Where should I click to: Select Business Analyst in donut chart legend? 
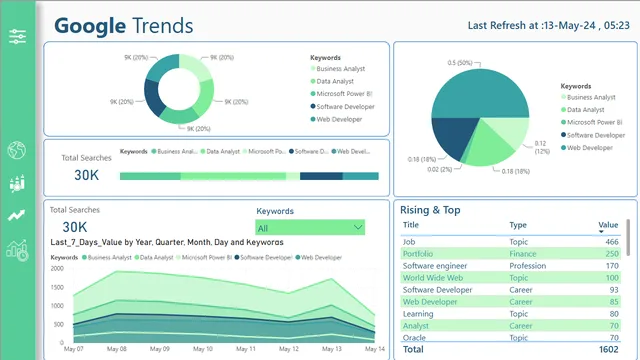click(338, 69)
